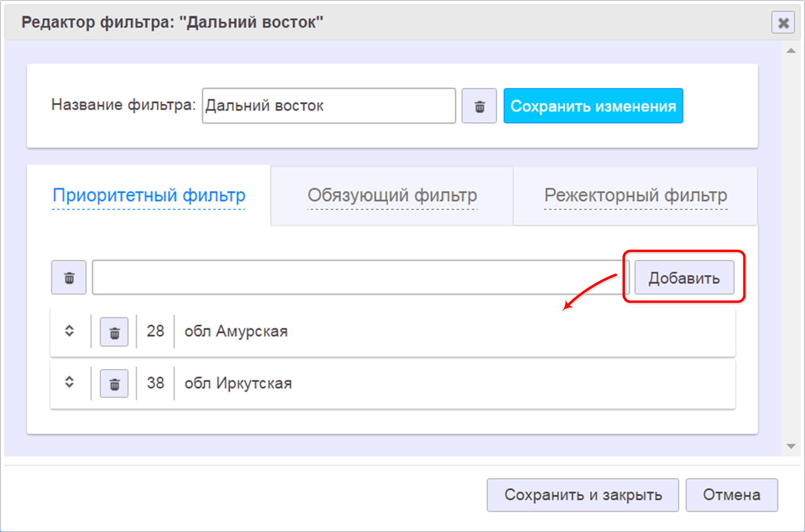The height and width of the screenshot is (532, 805).
Task: Select the обл Амурская list entry
Action: pos(236,332)
